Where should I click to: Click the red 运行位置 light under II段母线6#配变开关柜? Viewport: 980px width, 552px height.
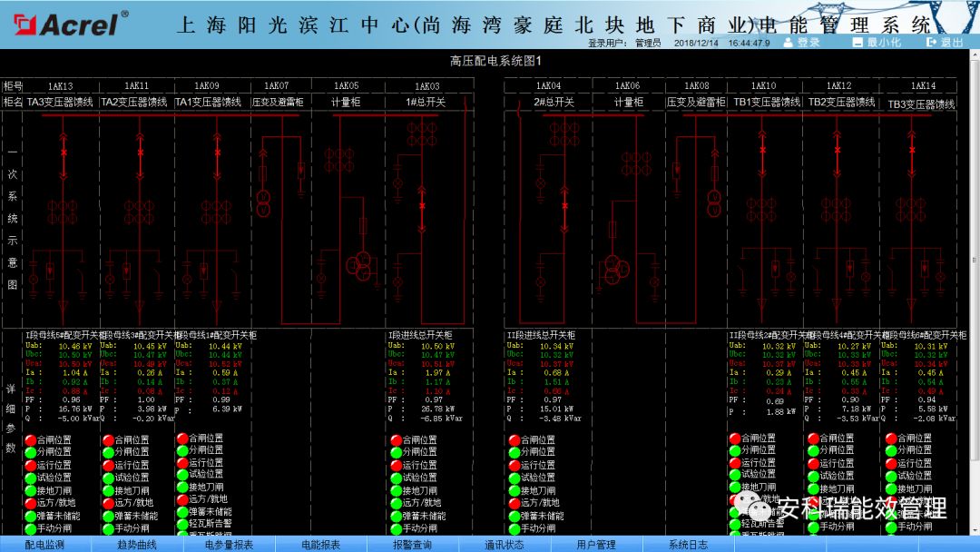coord(891,464)
